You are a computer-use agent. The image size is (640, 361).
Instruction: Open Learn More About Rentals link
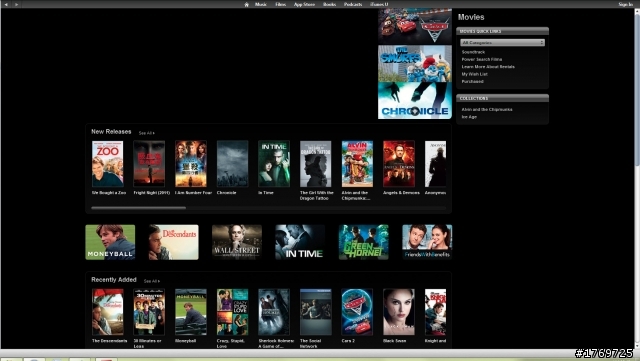coord(488,67)
